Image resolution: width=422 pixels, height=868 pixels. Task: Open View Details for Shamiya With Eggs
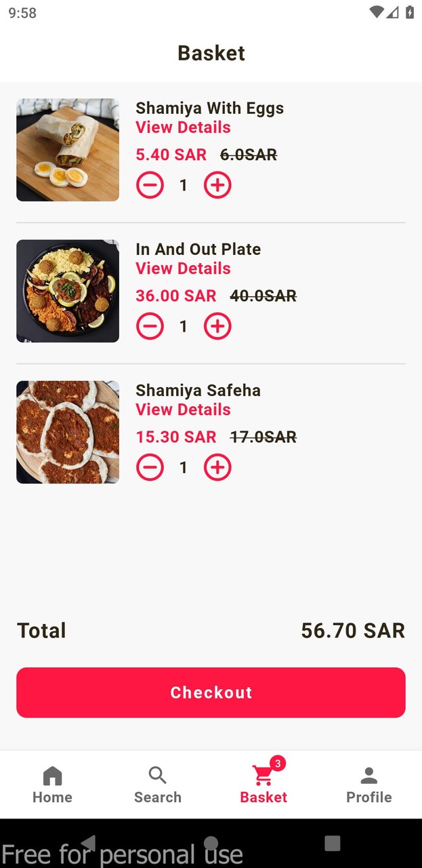pos(183,127)
